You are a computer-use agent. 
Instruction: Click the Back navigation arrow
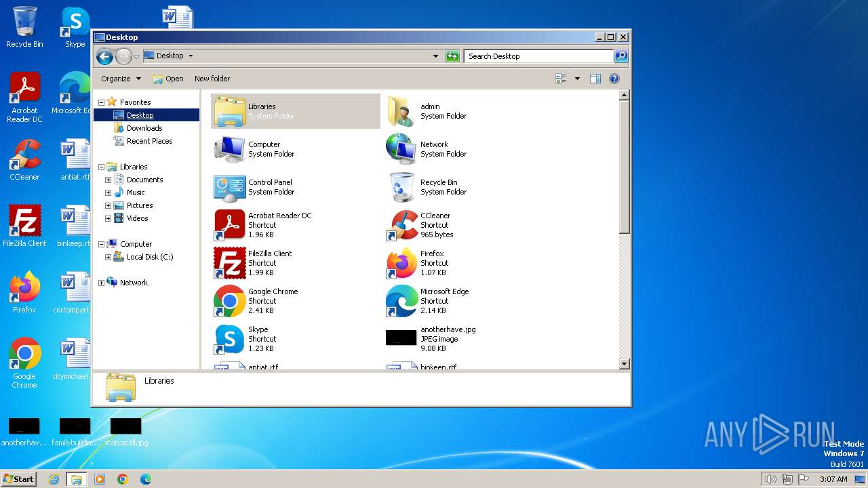click(x=104, y=56)
